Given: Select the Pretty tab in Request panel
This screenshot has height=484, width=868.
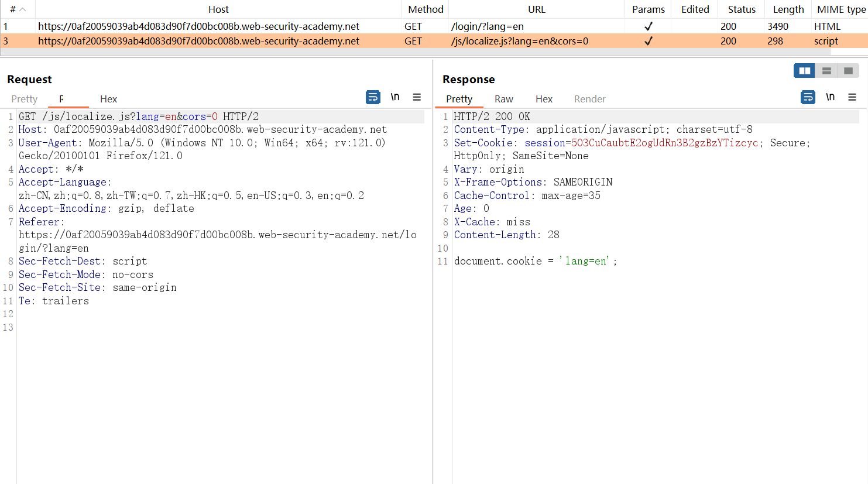Looking at the screenshot, I should (x=25, y=99).
